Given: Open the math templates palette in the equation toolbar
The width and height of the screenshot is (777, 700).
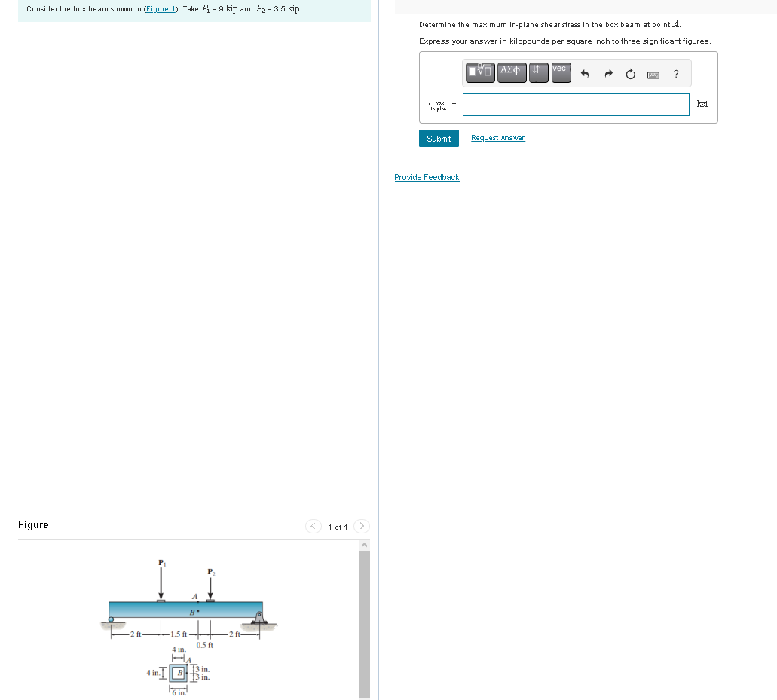Looking at the screenshot, I should pyautogui.click(x=479, y=72).
